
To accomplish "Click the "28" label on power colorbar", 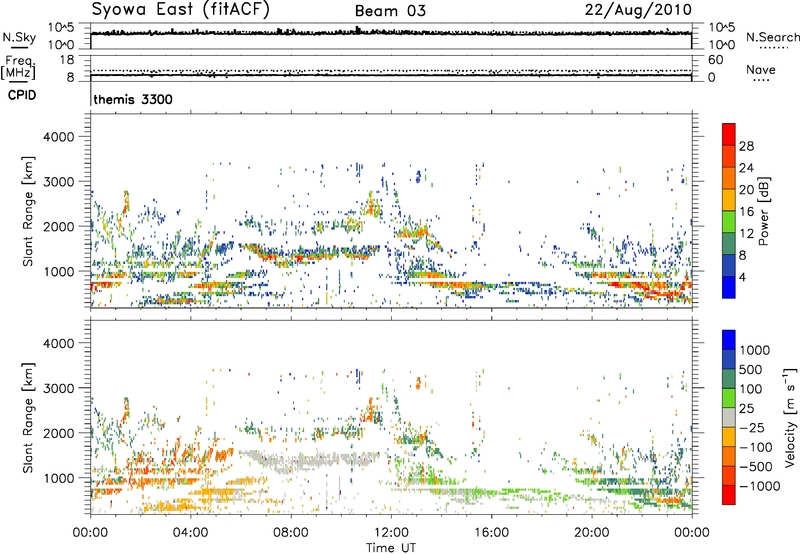I will point(746,146).
